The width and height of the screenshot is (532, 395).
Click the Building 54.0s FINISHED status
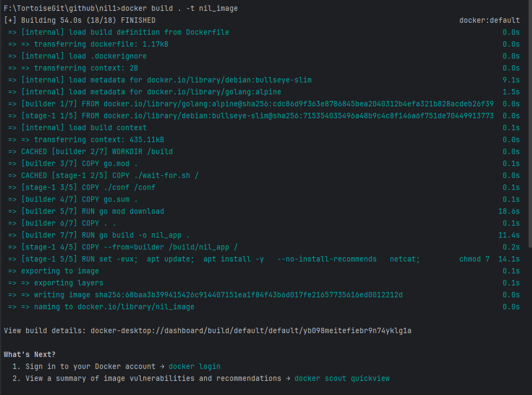[88, 20]
